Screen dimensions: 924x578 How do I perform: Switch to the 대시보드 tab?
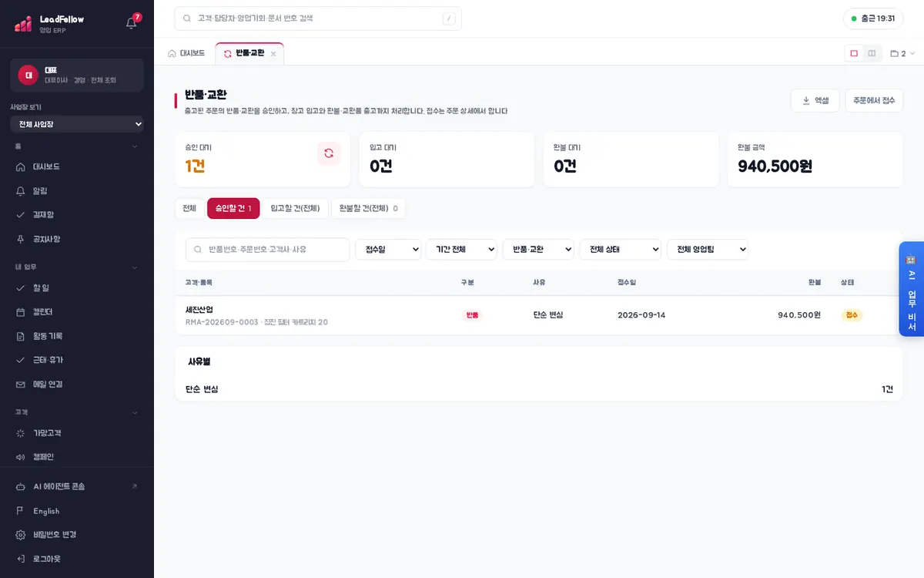pos(186,54)
